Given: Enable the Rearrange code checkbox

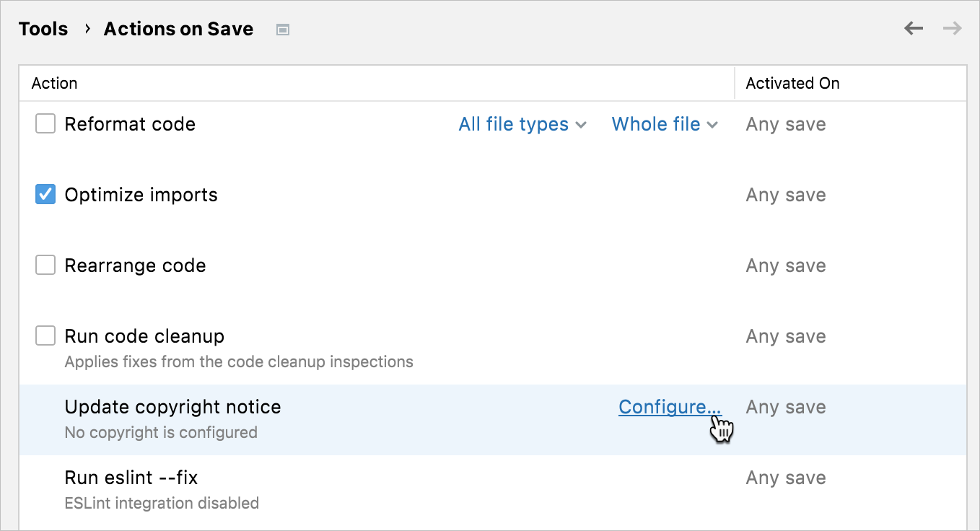Looking at the screenshot, I should click(x=45, y=265).
